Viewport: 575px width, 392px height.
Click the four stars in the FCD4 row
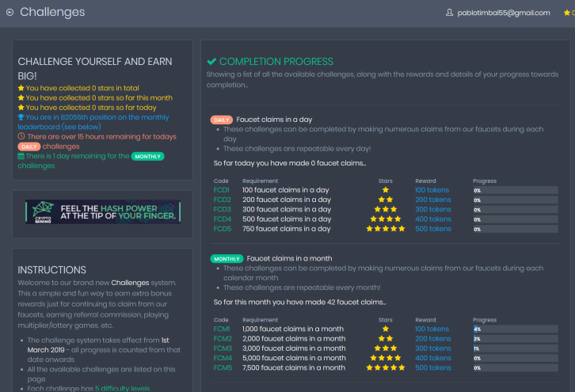(x=386, y=219)
